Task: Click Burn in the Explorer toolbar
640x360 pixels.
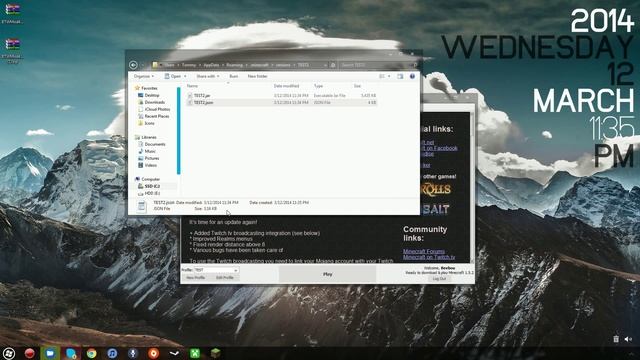Action: point(233,76)
